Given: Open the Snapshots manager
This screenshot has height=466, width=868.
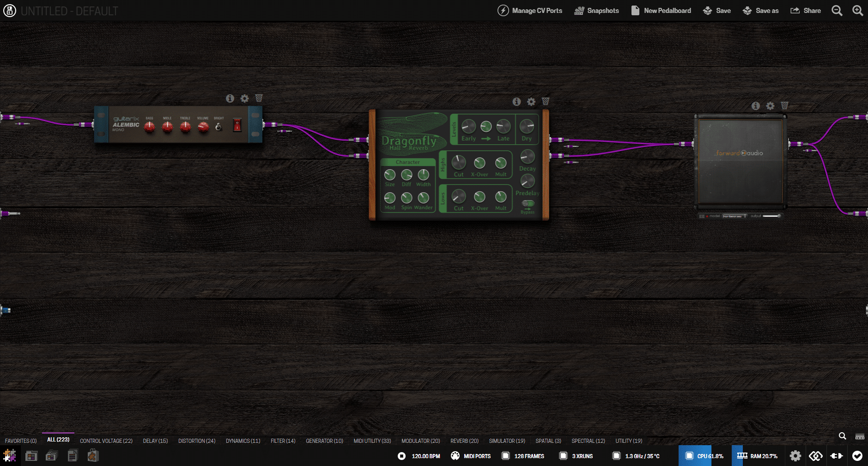Looking at the screenshot, I should (x=596, y=10).
